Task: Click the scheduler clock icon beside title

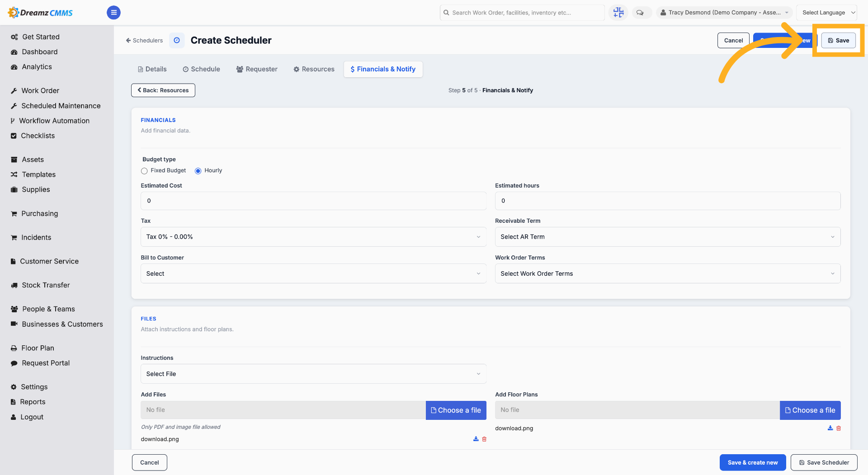Action: click(177, 40)
